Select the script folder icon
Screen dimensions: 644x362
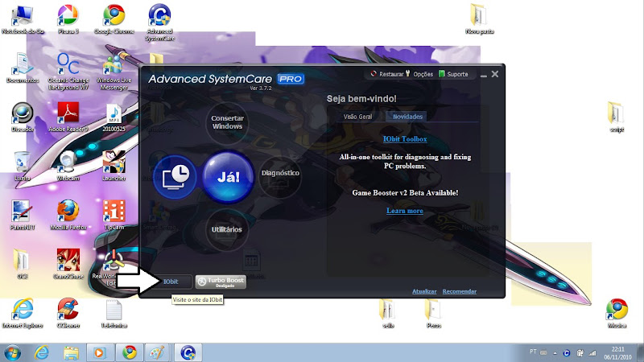pyautogui.click(x=617, y=117)
